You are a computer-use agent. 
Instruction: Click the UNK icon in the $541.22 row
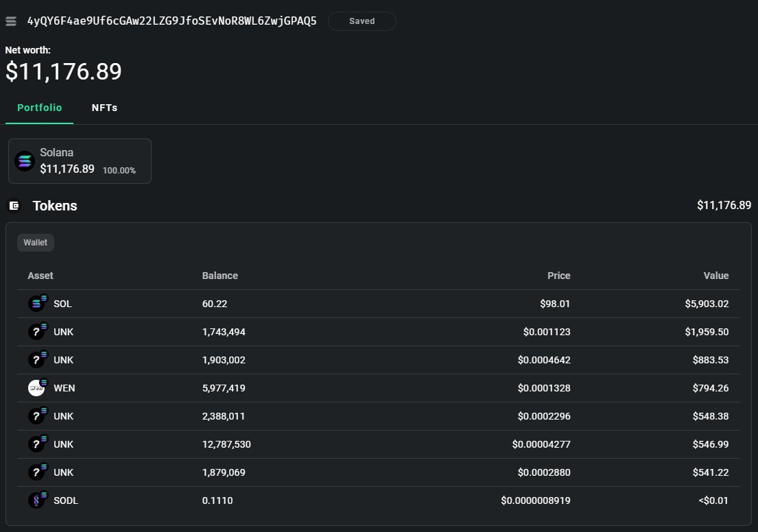37,471
